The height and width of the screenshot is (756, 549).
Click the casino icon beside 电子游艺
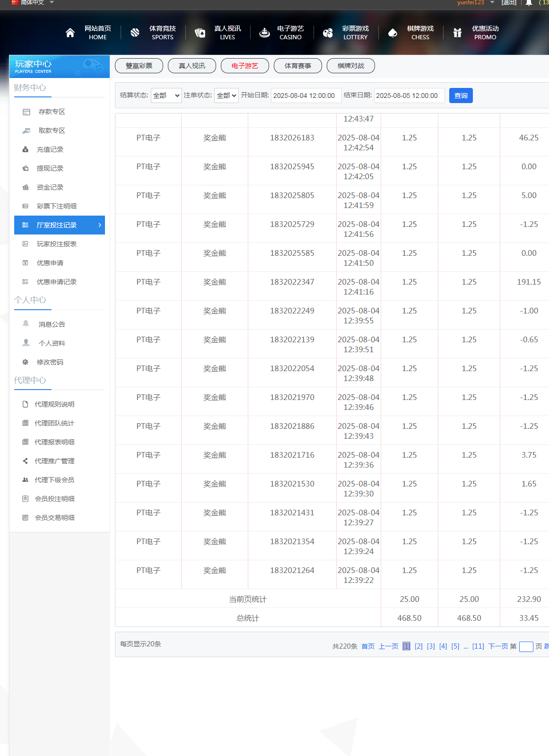[264, 33]
